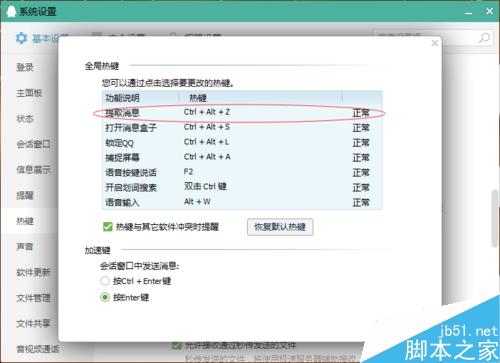
Task: Click 正常 status in 锁定QQ row
Action: [361, 143]
